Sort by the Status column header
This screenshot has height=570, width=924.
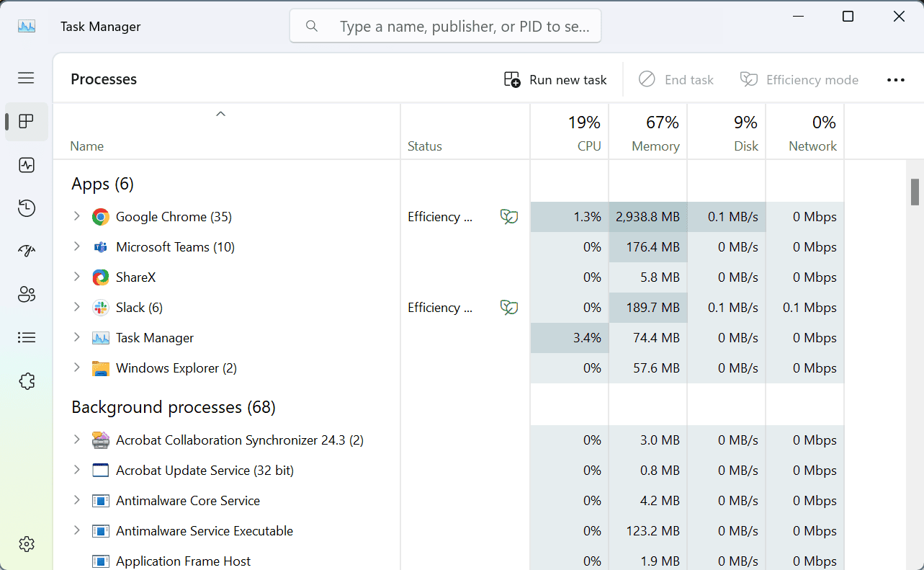tap(465, 132)
